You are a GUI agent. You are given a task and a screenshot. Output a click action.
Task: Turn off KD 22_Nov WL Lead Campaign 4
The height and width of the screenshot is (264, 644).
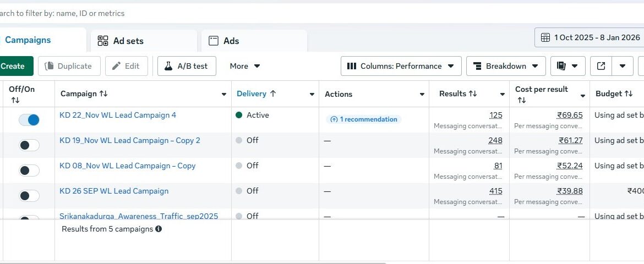click(29, 120)
